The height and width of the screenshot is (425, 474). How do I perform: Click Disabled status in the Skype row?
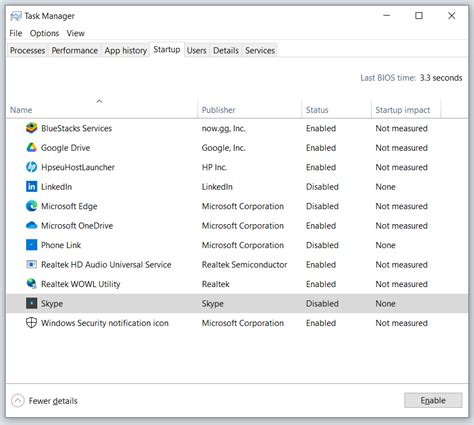coord(322,304)
